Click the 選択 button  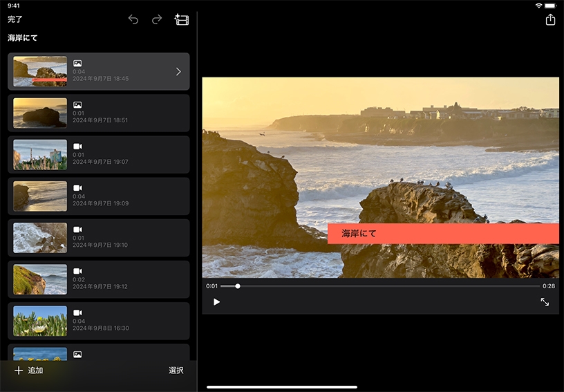176,371
